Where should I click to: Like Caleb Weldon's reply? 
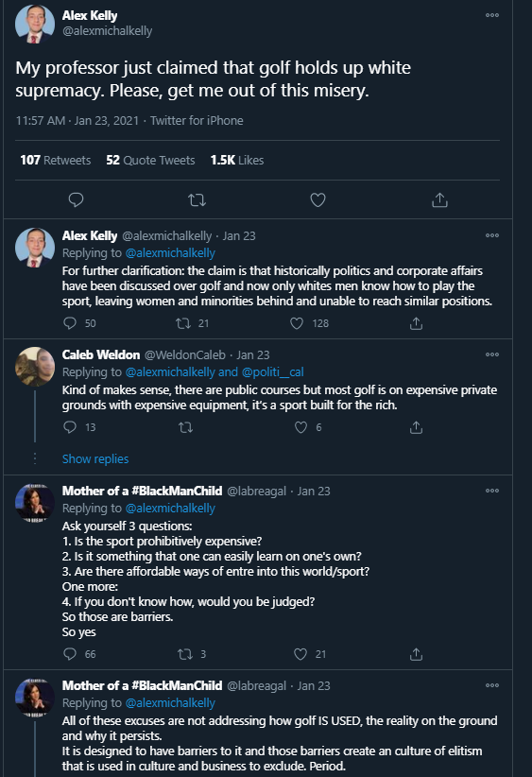click(300, 427)
